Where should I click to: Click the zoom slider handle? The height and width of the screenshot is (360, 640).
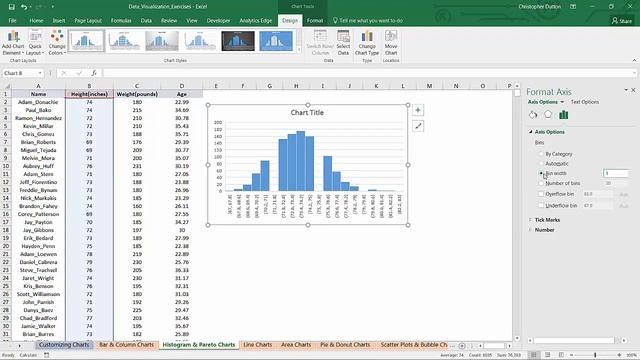click(x=595, y=355)
